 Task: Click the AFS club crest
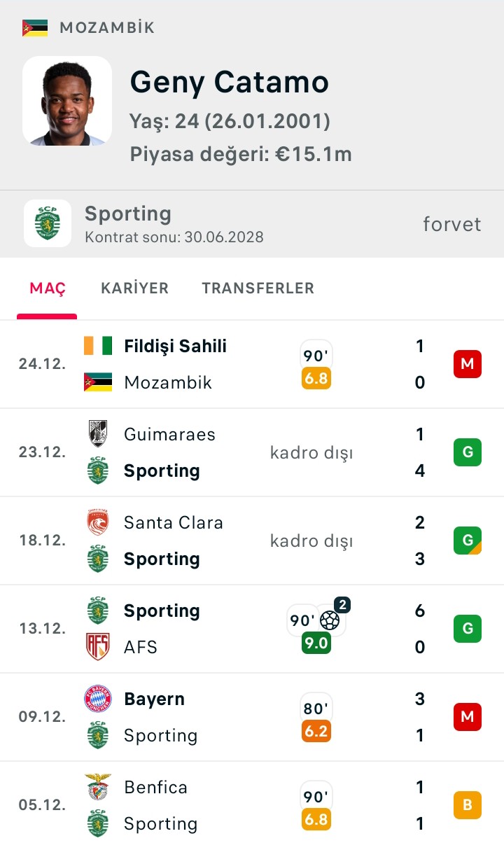[x=98, y=647]
